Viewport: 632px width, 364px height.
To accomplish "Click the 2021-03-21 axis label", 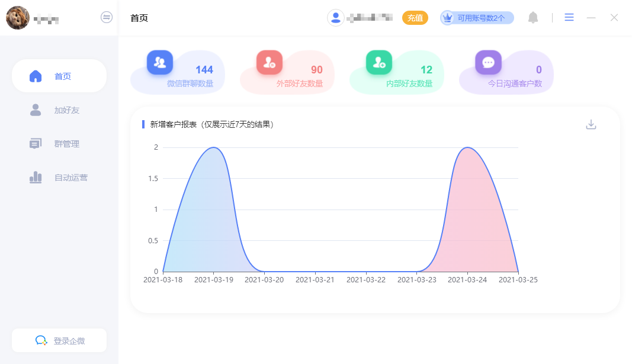I will [x=315, y=280].
